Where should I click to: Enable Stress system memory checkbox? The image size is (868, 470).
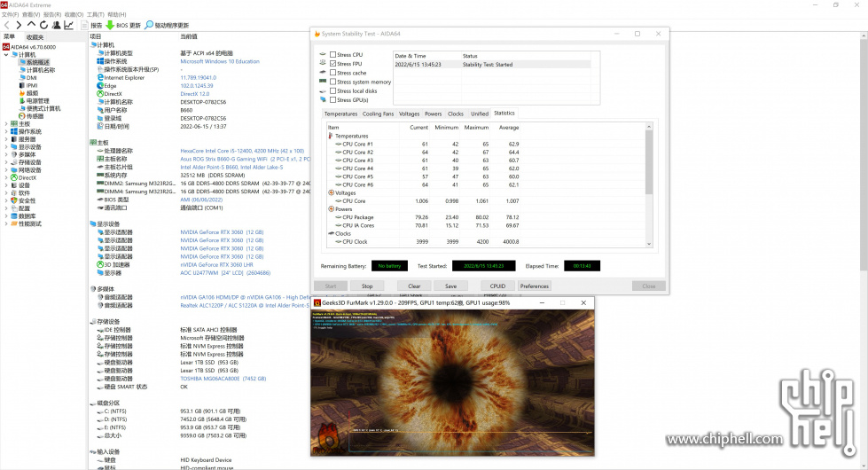click(332, 82)
